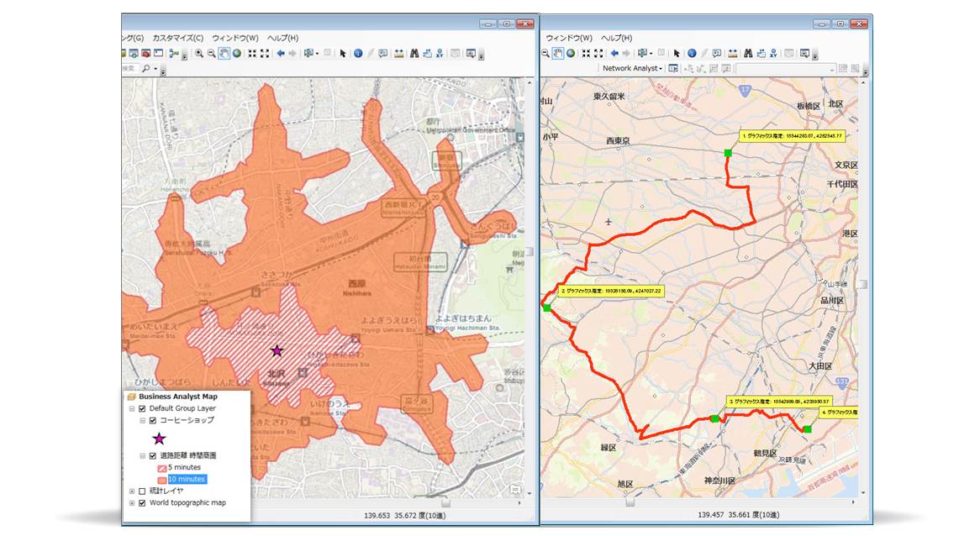The width and height of the screenshot is (980, 536).
Task: Open ウィンドウ(W) menu in right window
Action: pyautogui.click(x=569, y=38)
